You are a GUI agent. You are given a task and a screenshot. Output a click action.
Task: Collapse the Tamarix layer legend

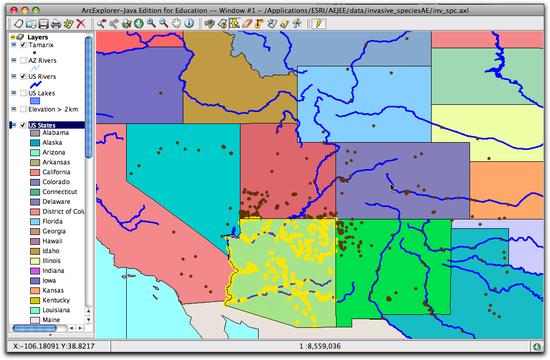(x=14, y=45)
